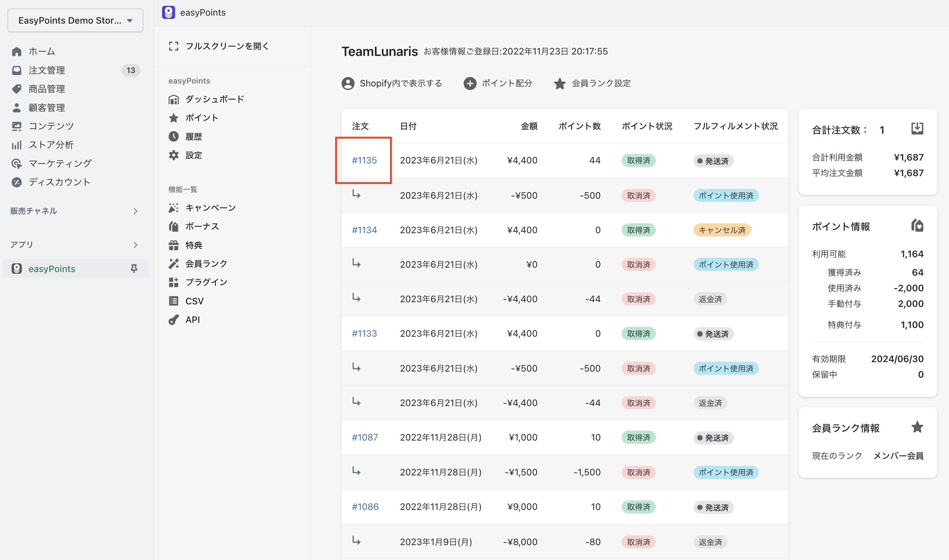Click the star icon for 会員ランク設定

[x=560, y=84]
